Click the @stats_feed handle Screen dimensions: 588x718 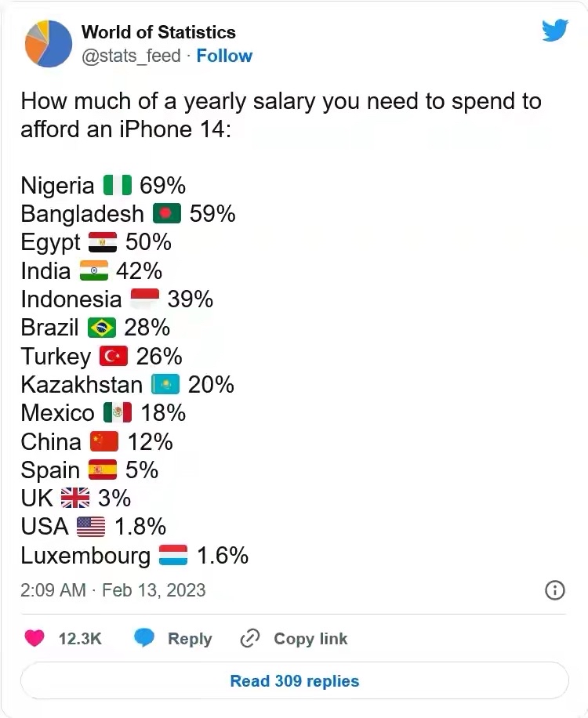[x=131, y=56]
